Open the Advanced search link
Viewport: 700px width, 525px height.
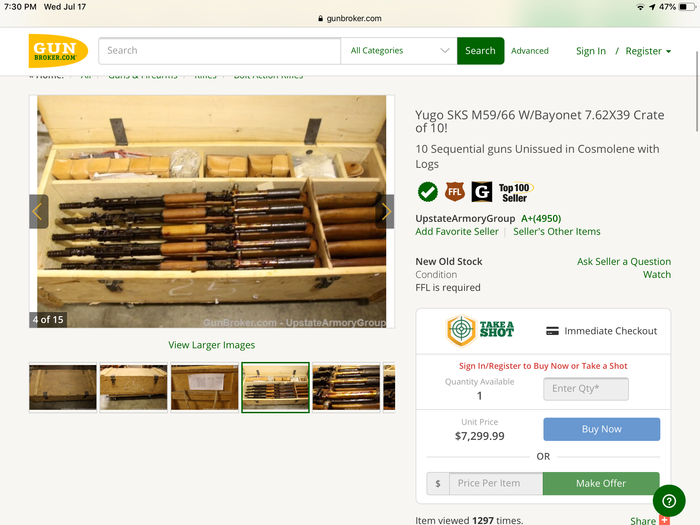click(530, 51)
